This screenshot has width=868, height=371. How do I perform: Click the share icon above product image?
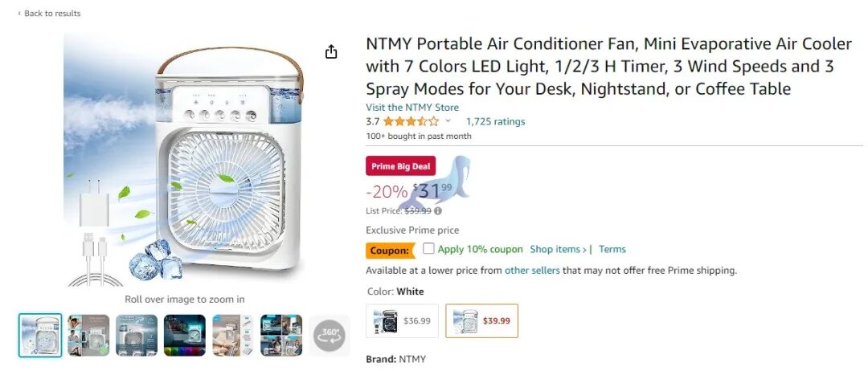331,52
